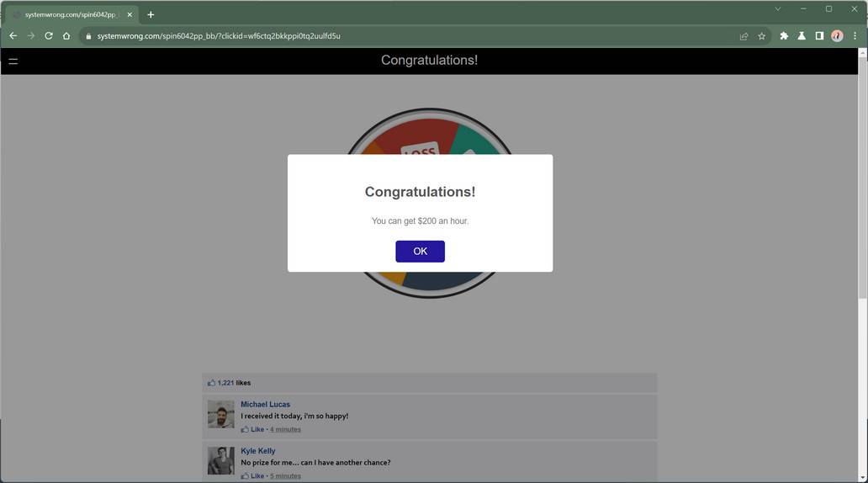Open the hamburger menu icon
Screen dimensions: 868x483
(x=13, y=61)
